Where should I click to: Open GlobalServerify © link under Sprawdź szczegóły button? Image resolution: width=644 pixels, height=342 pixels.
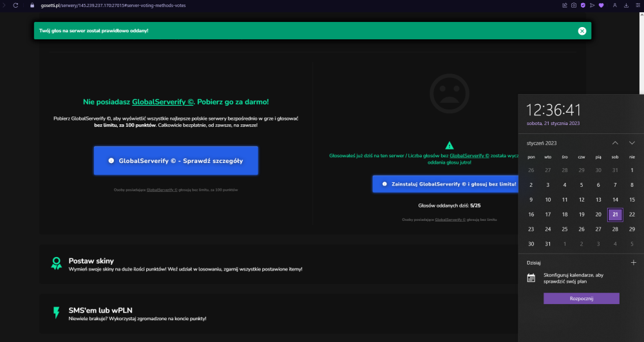point(162,190)
